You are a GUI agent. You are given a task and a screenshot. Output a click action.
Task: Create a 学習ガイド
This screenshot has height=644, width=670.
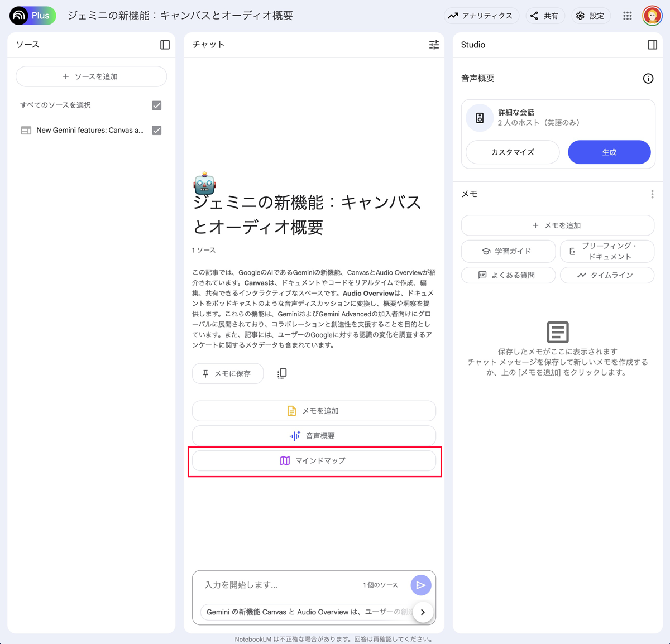508,251
